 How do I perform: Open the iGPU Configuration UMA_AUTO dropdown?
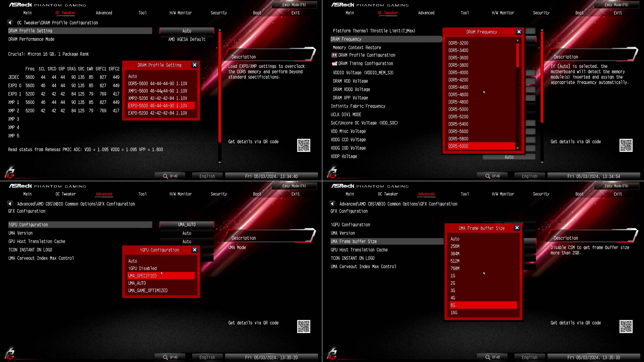(186, 224)
